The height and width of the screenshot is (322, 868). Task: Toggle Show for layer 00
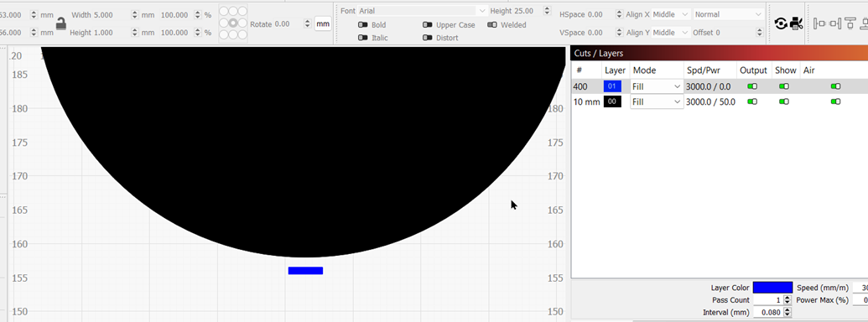(x=784, y=101)
